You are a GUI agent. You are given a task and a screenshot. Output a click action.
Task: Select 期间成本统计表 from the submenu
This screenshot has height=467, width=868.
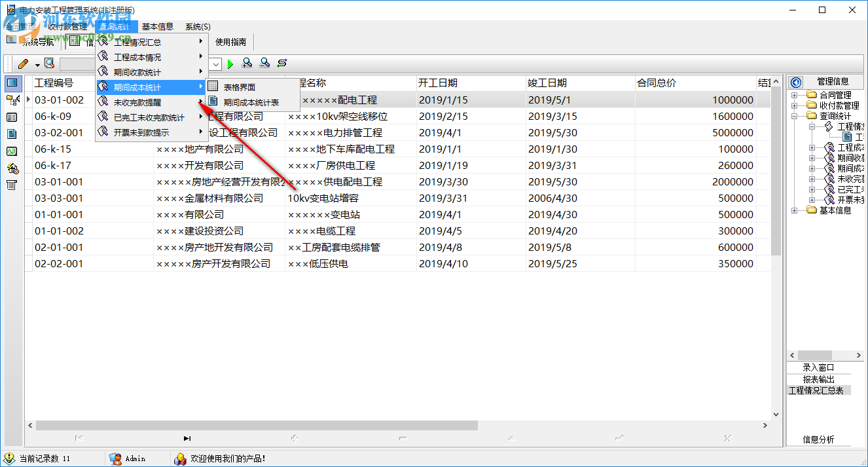pyautogui.click(x=249, y=102)
